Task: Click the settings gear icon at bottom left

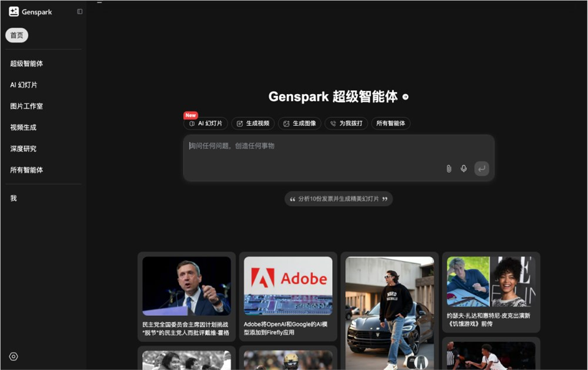Action: point(14,356)
